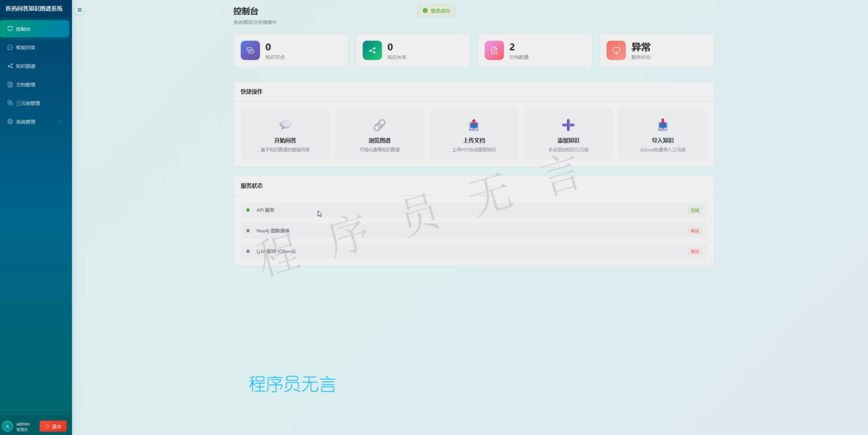Click the pink document count icon
This screenshot has width=868, height=435.
(x=494, y=51)
